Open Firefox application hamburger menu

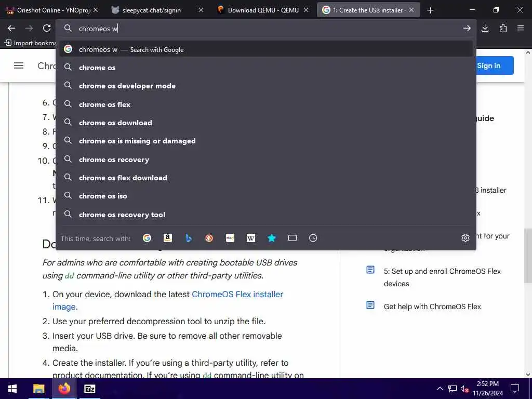coord(521,29)
